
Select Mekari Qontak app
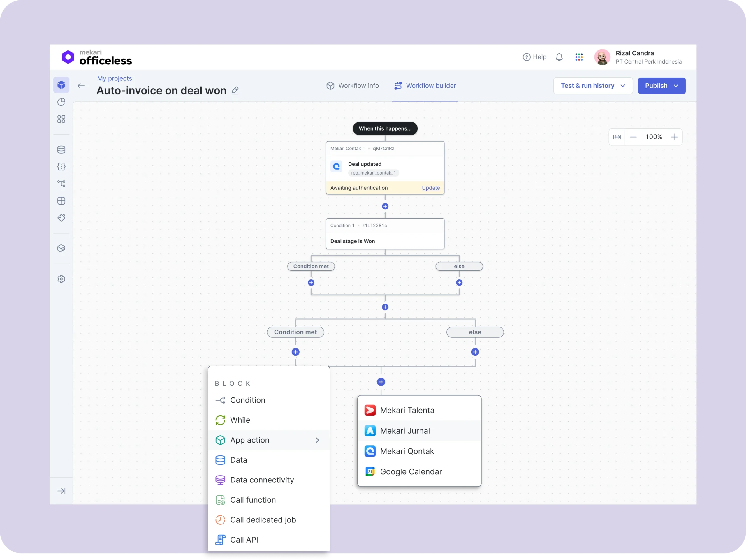pyautogui.click(x=419, y=451)
